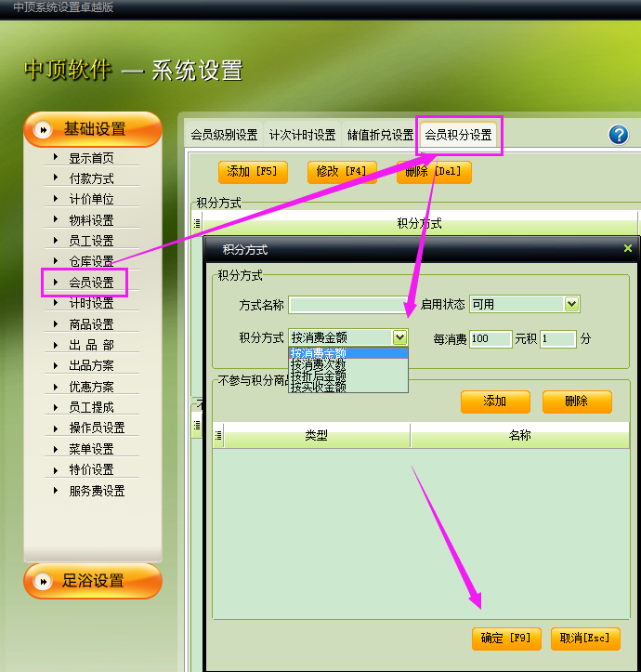The height and width of the screenshot is (672, 641).
Task: Click 删除 button in 不参与积分商品 section
Action: [x=577, y=402]
